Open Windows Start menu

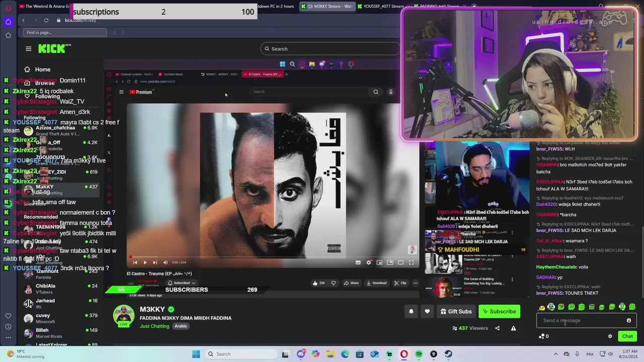196,354
